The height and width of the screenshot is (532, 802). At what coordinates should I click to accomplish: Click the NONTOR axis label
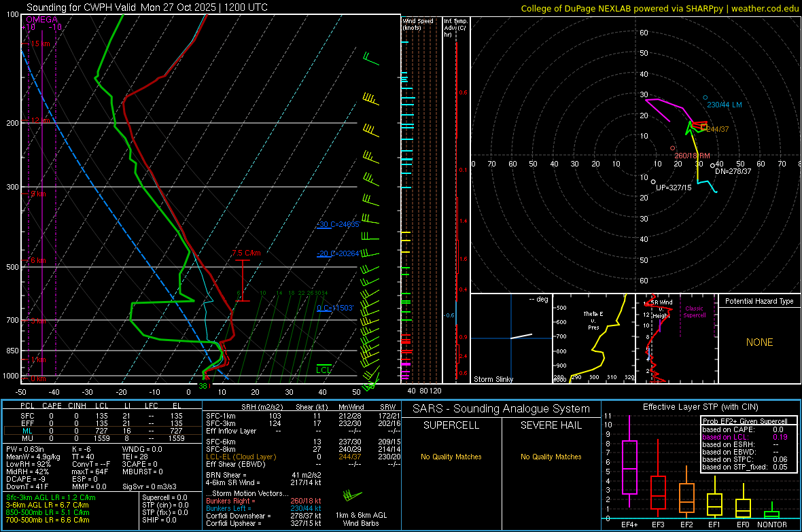coord(772,525)
